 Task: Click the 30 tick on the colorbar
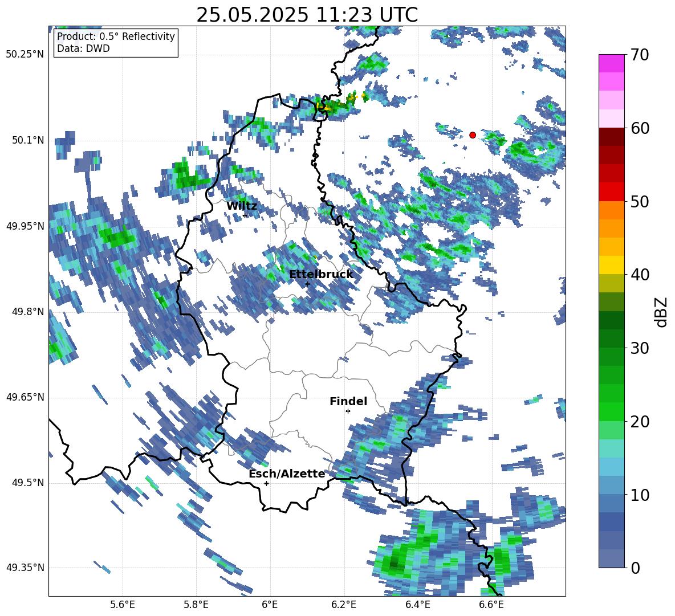pyautogui.click(x=640, y=348)
